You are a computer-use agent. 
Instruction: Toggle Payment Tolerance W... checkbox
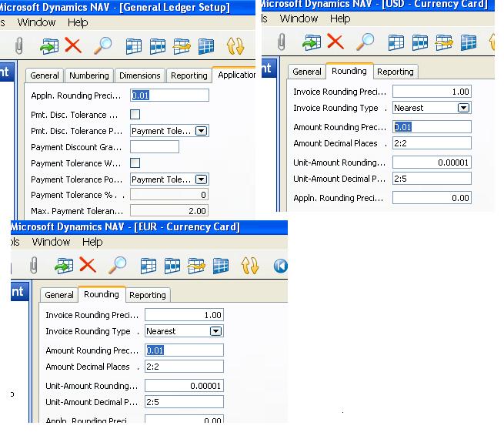point(135,163)
